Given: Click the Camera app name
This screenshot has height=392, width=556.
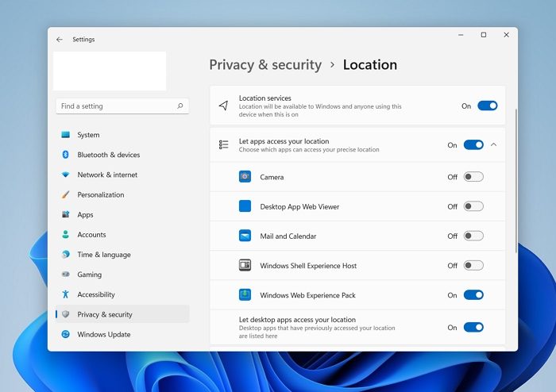Looking at the screenshot, I should pyautogui.click(x=272, y=177).
